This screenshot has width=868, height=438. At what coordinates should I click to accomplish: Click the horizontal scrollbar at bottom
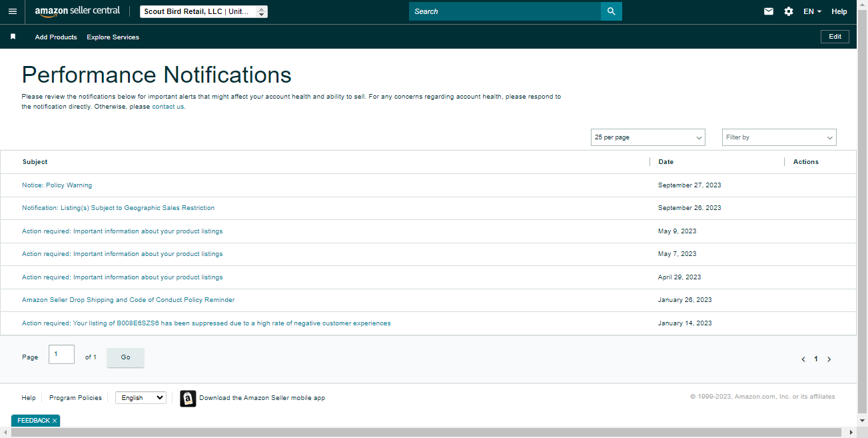pyautogui.click(x=428, y=433)
